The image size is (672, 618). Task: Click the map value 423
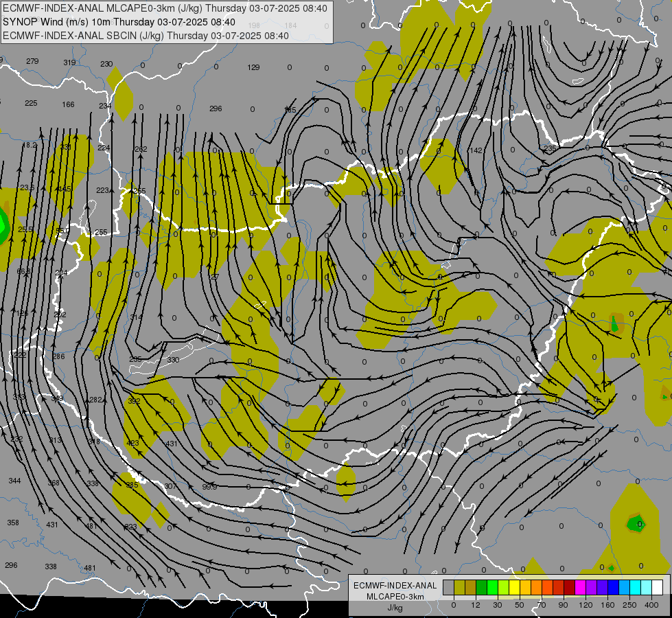(x=133, y=443)
